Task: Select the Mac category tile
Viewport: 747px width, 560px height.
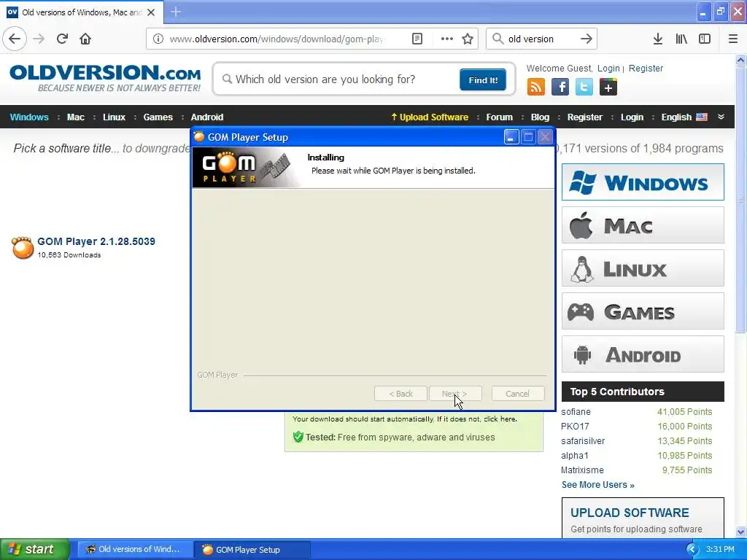Action: pyautogui.click(x=643, y=225)
